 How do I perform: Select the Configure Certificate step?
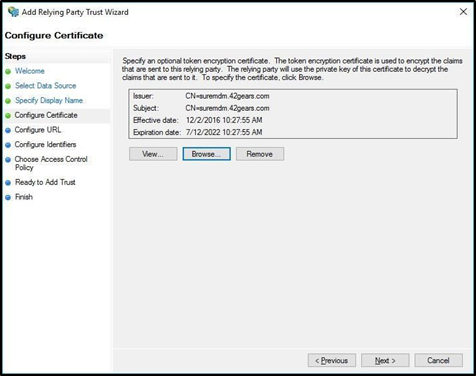pos(46,115)
